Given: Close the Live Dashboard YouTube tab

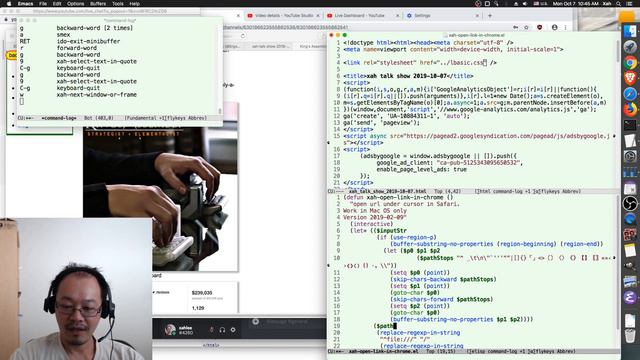Looking at the screenshot, I should pyautogui.click(x=398, y=16).
